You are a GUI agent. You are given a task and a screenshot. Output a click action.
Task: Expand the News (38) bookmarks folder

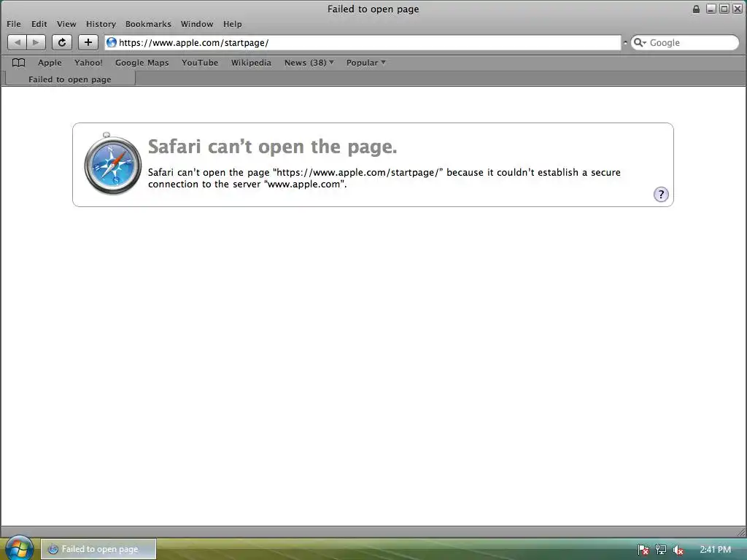coord(309,63)
